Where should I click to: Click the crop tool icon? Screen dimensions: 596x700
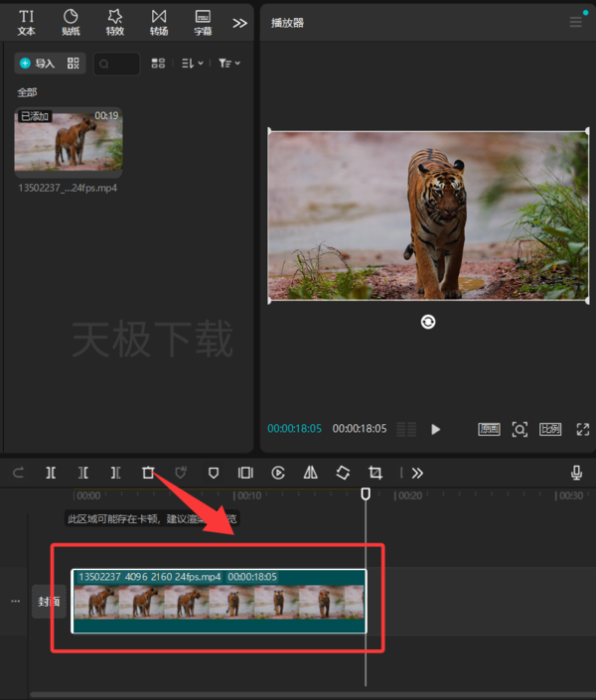(375, 473)
